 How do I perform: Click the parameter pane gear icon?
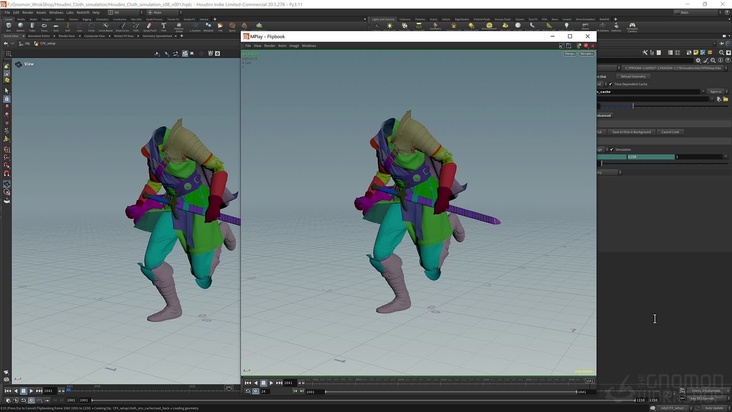pyautogui.click(x=698, y=60)
